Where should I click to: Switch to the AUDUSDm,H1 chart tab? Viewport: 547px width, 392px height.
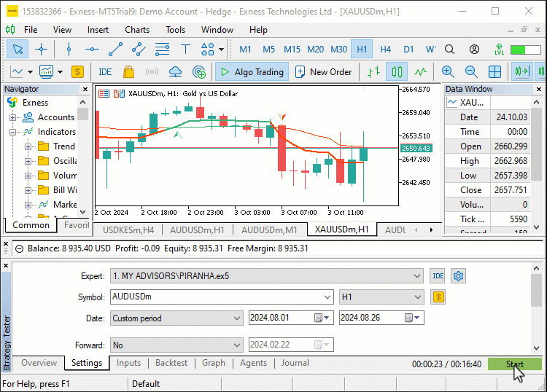tap(197, 230)
